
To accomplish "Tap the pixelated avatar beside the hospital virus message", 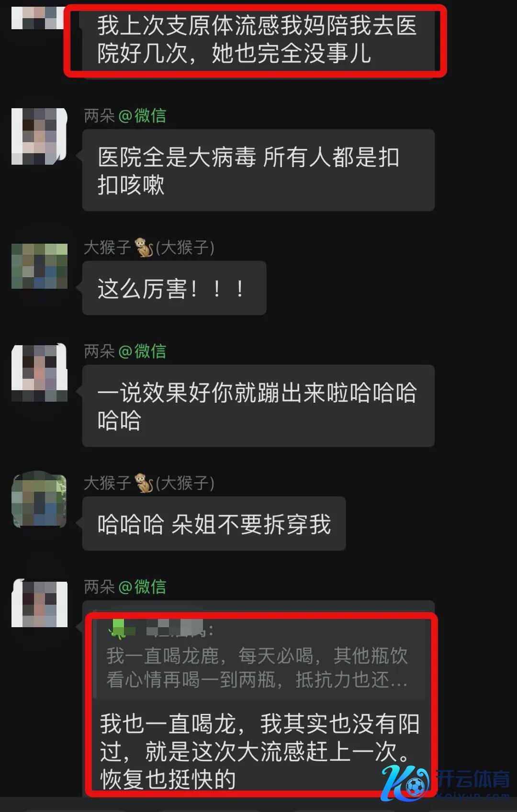I will coord(39,136).
